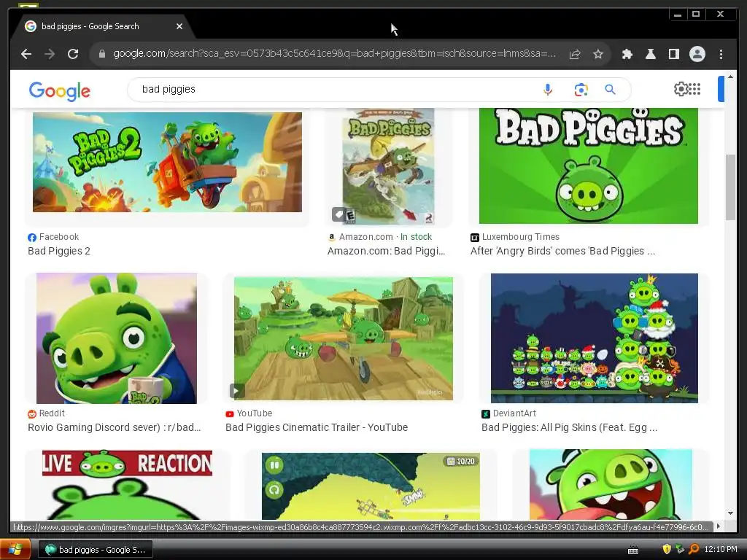This screenshot has height=560, width=747.
Task: Click the network status tray icon
Action: coord(680,550)
